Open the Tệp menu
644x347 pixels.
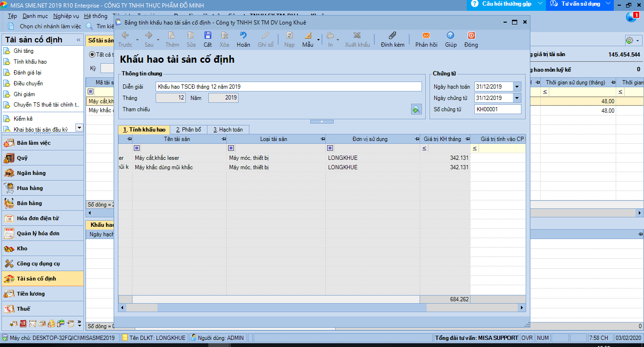[x=12, y=16]
